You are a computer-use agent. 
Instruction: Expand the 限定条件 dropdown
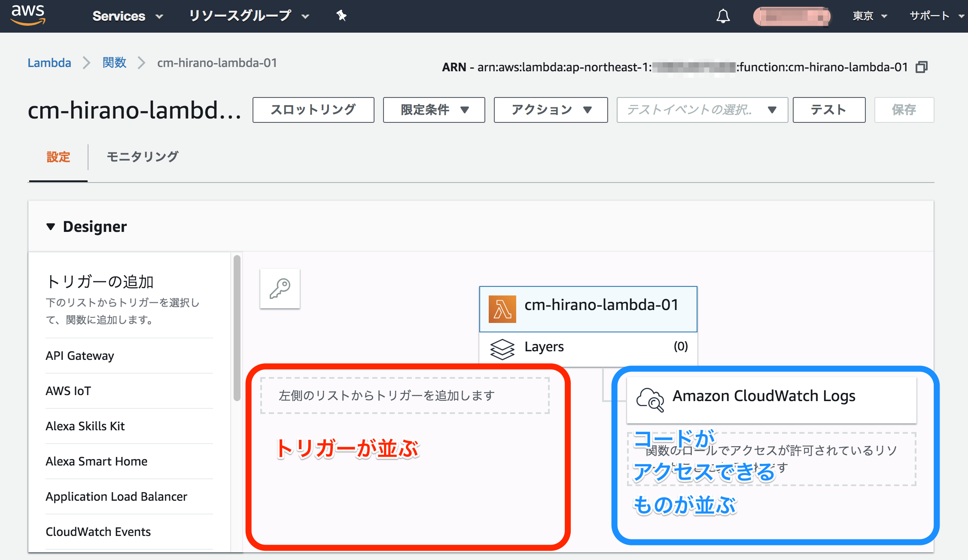point(434,110)
